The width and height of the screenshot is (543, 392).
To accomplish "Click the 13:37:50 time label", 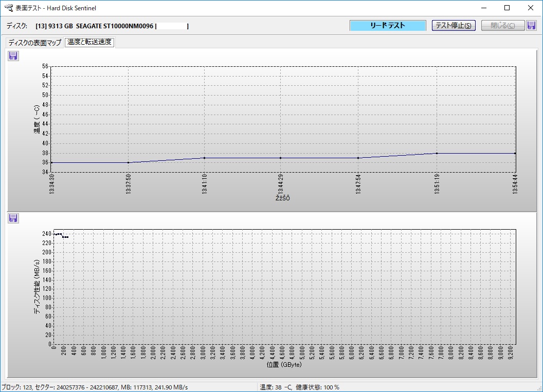I will pos(129,184).
